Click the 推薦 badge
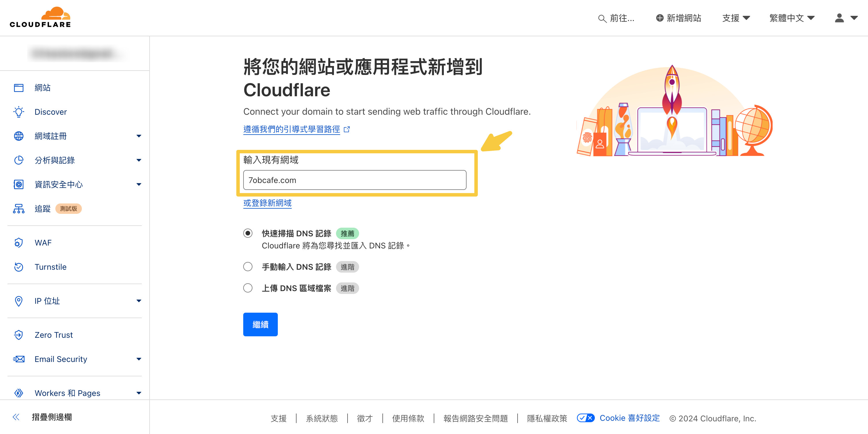This screenshot has width=868, height=434. (x=348, y=233)
